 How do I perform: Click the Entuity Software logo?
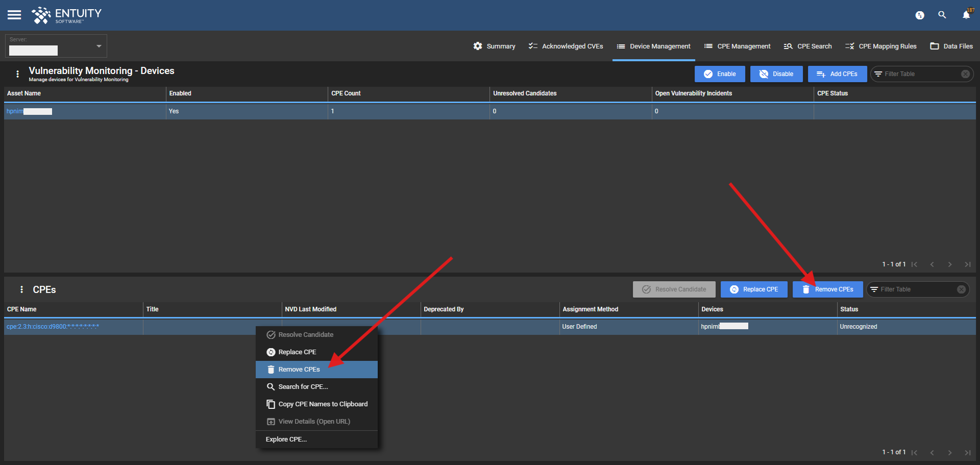coord(67,15)
